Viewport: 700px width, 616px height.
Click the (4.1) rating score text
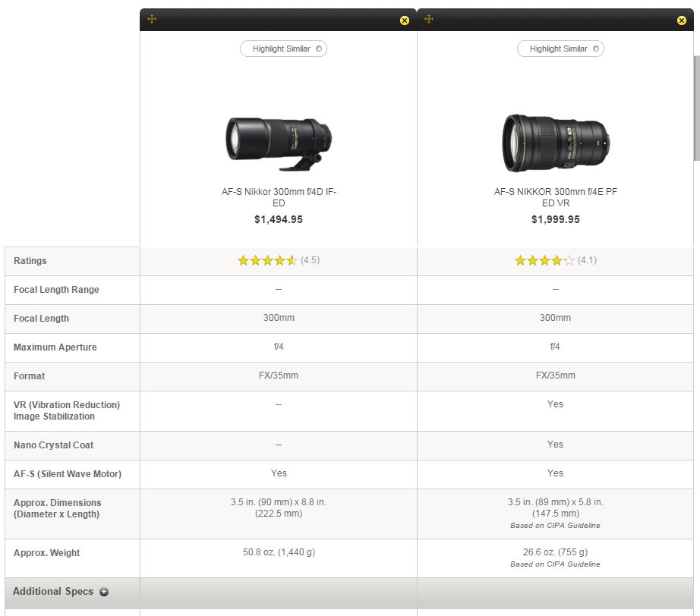click(x=587, y=260)
